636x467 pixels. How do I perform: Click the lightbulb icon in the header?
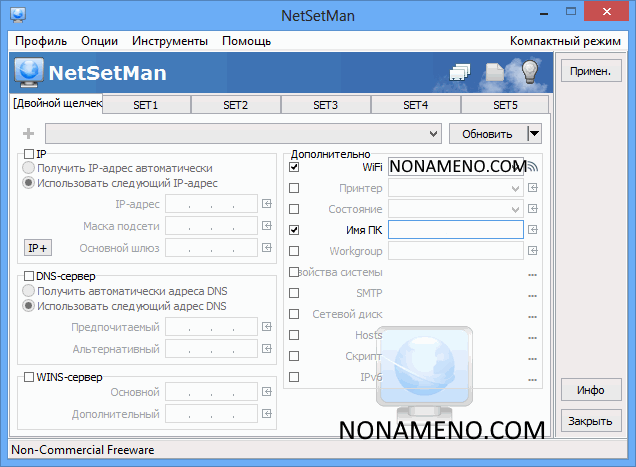click(529, 72)
